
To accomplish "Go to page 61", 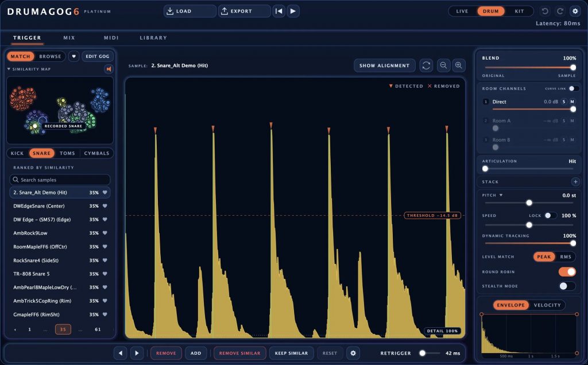I will (x=98, y=329).
